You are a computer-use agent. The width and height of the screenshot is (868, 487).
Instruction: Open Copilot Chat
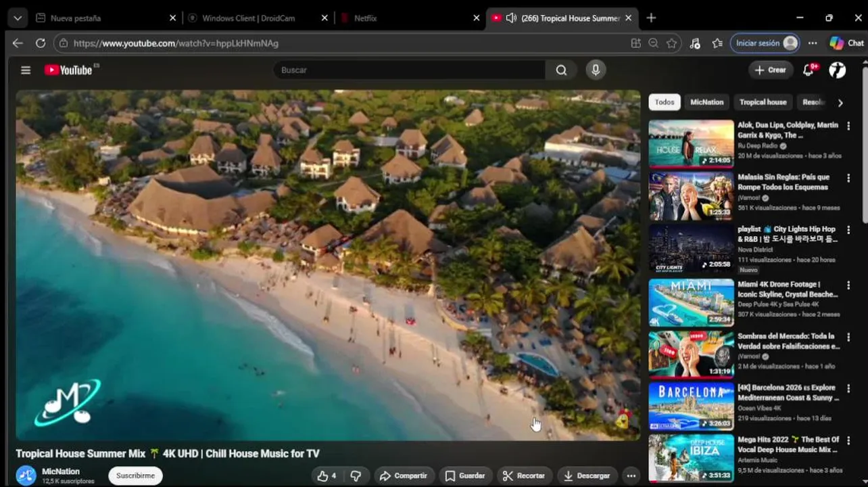pyautogui.click(x=847, y=43)
